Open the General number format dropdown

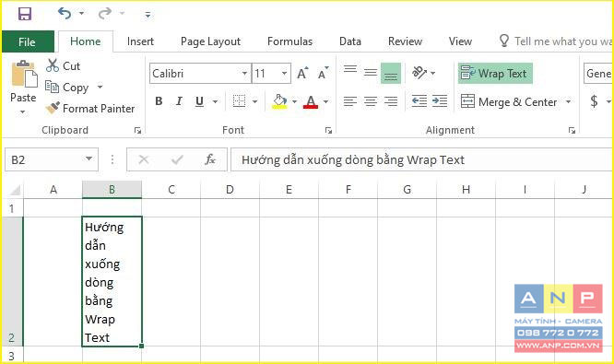598,73
